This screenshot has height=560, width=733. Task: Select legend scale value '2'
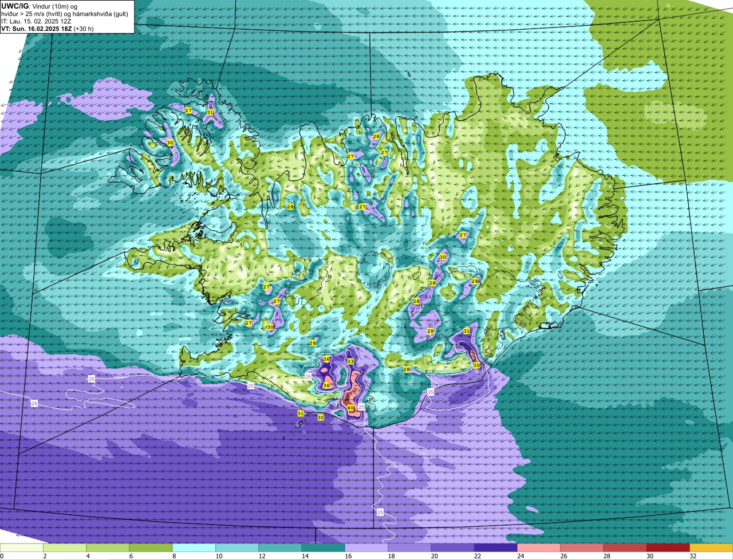coord(45,556)
